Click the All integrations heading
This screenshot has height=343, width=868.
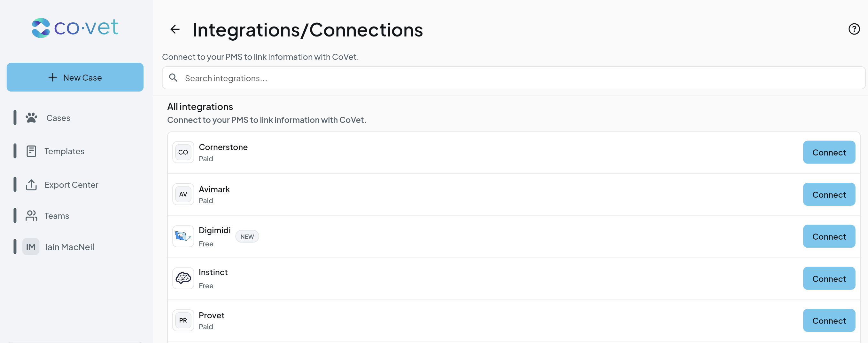[x=200, y=107]
